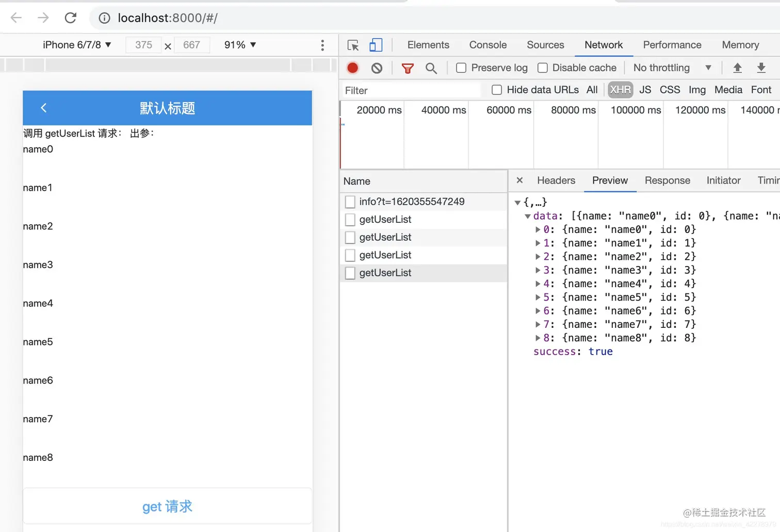Enable Preserve log checkbox
780x532 pixels.
coord(461,68)
